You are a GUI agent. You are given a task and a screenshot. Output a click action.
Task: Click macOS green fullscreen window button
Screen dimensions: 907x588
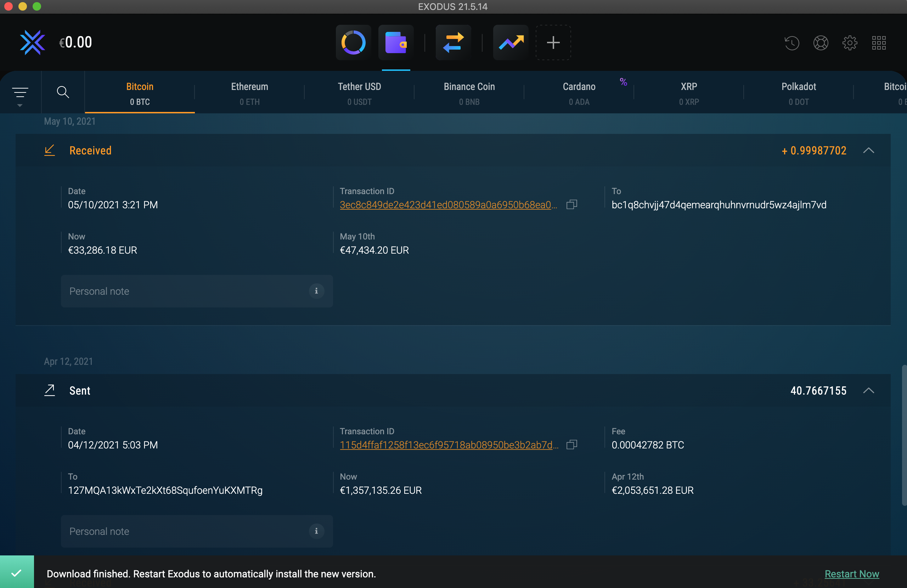point(37,6)
